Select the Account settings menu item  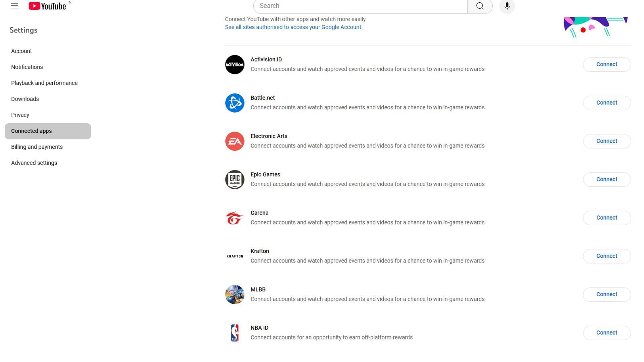(21, 51)
